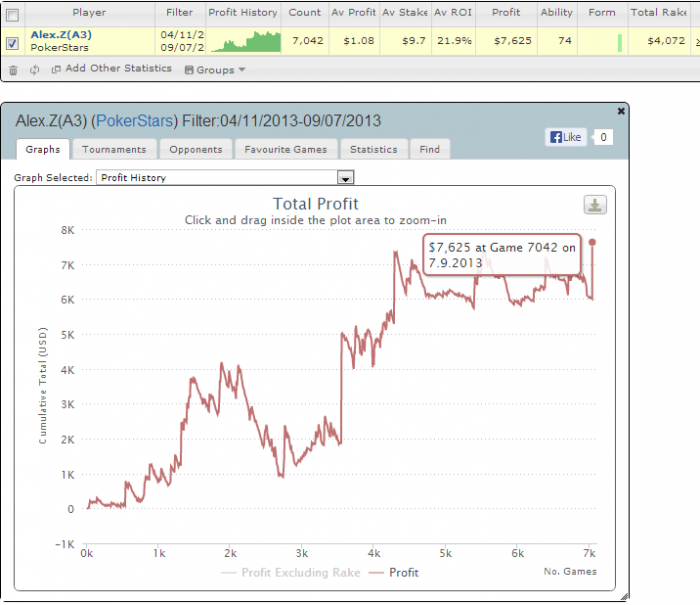Sort by the Ability column header

click(556, 13)
